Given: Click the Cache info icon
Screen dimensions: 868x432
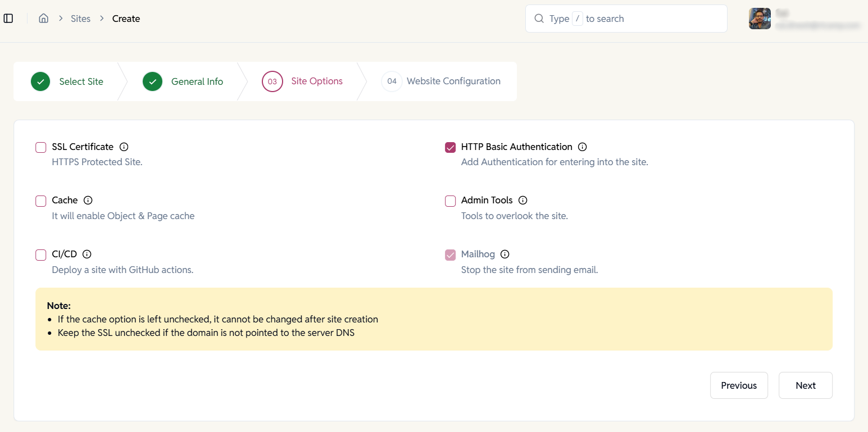Looking at the screenshot, I should coord(88,200).
